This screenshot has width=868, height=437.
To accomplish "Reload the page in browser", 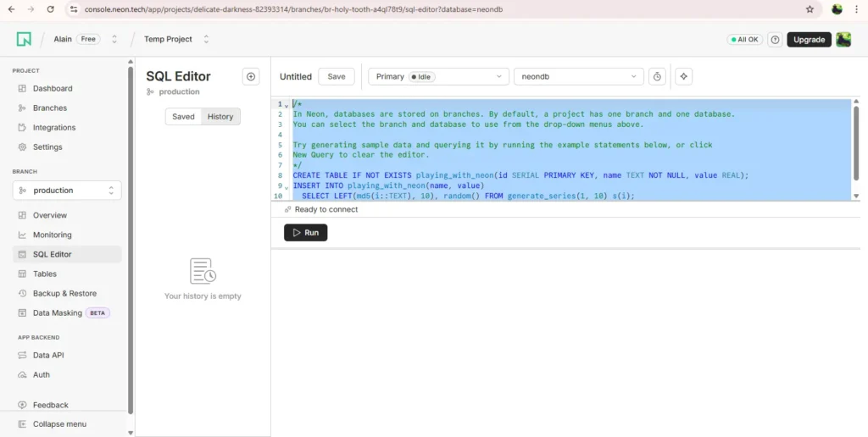I will pos(51,9).
